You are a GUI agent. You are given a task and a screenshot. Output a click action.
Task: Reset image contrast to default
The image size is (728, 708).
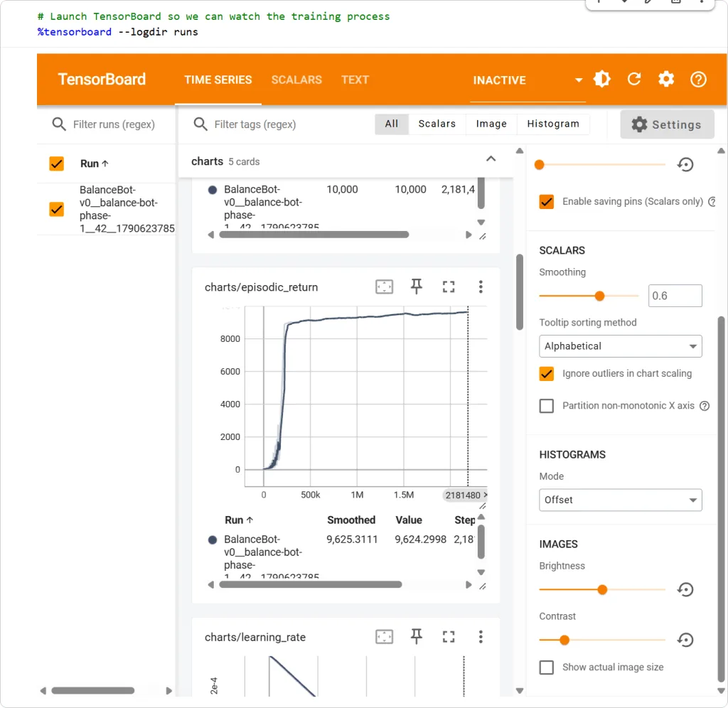coord(685,640)
